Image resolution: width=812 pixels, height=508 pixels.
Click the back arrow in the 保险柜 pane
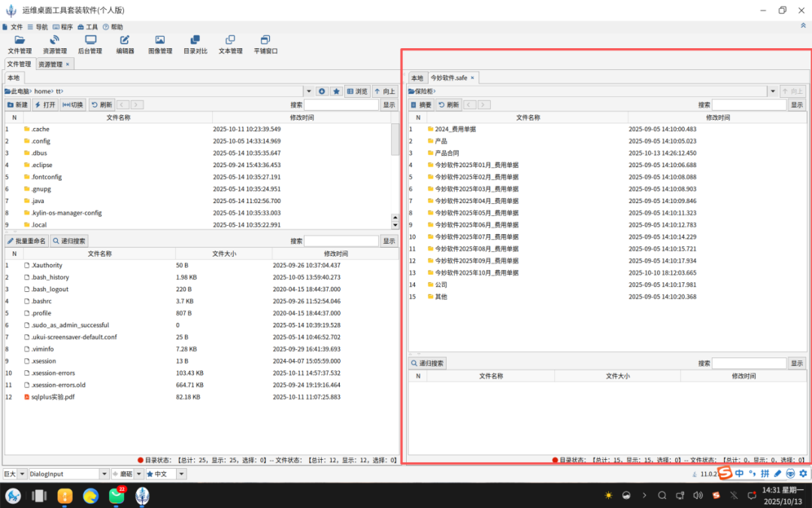(x=470, y=105)
